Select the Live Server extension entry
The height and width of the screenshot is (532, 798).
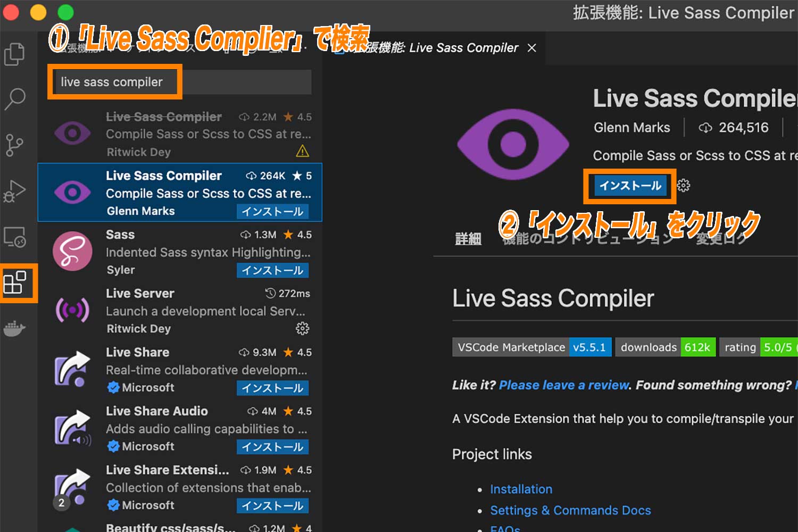tap(180, 310)
